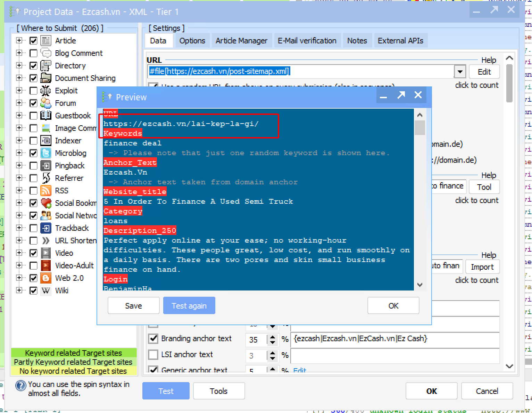Click the Image Comment picture icon
Screen dimensions: 532x413
coord(46,128)
